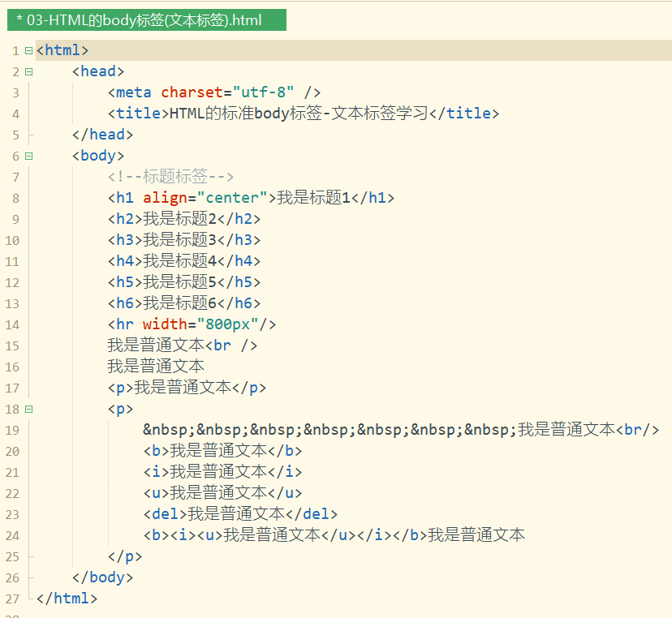The width and height of the screenshot is (672, 618).
Task: Click the closing </p> tag on line 25
Action: click(125, 556)
